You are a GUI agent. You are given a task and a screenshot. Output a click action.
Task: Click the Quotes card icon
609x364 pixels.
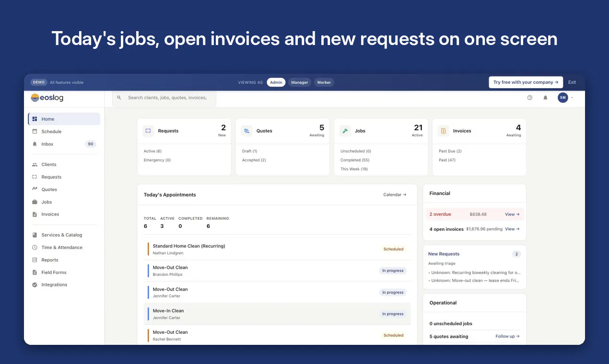pyautogui.click(x=246, y=131)
